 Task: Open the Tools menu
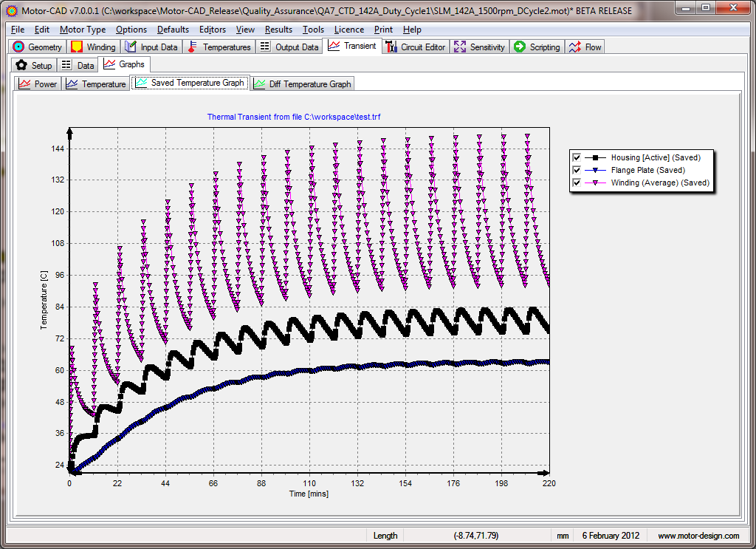pos(313,30)
